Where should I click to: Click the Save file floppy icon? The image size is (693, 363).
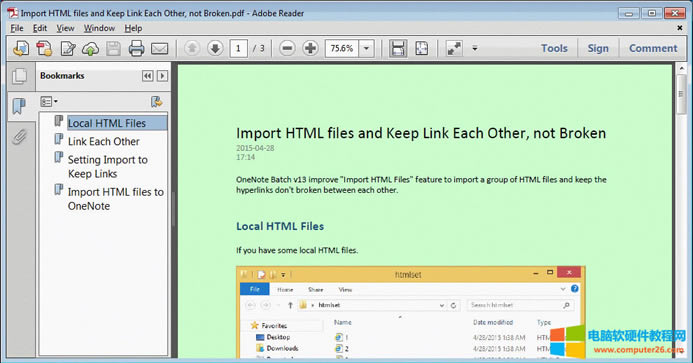pyautogui.click(x=114, y=48)
